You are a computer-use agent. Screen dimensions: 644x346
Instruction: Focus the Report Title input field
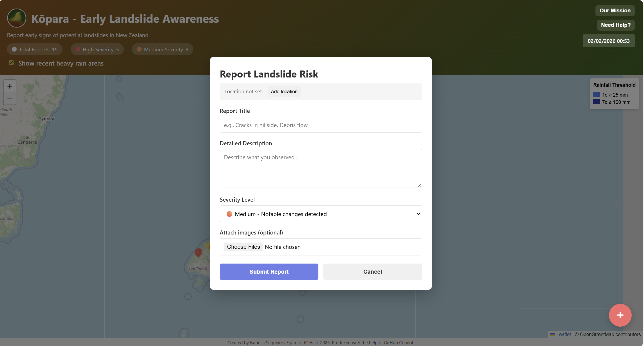tap(320, 125)
